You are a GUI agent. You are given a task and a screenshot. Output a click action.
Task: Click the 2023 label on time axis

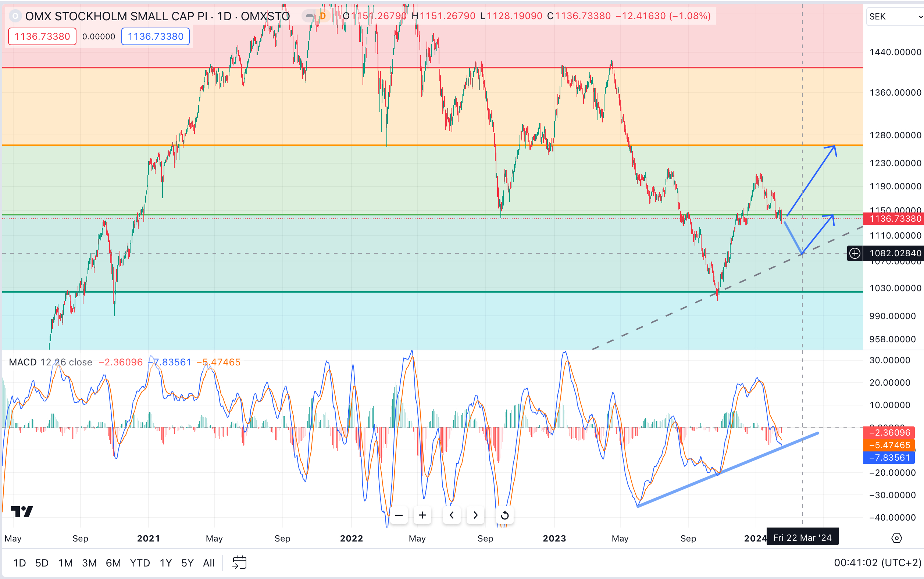coord(554,539)
